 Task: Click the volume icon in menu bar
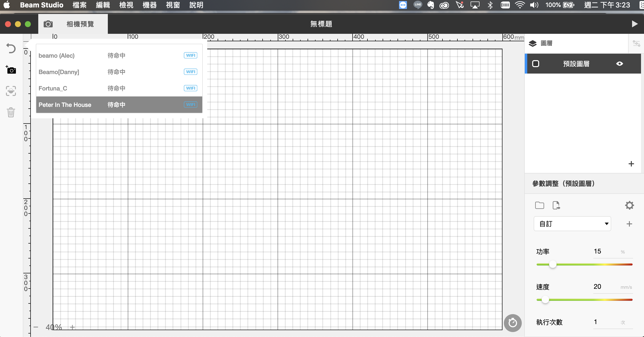point(534,5)
